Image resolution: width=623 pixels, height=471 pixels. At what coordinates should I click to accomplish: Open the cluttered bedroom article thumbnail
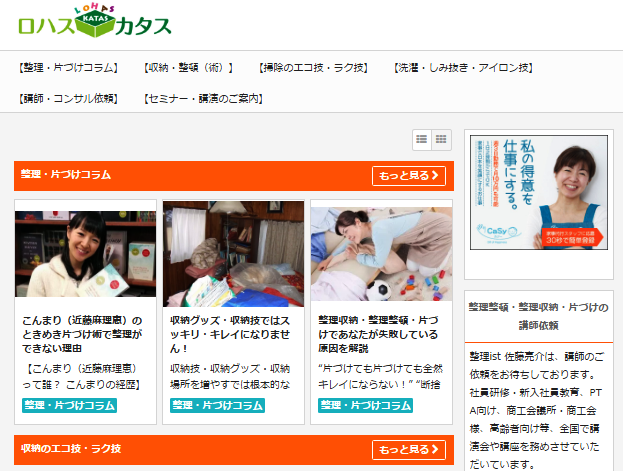tap(234, 254)
